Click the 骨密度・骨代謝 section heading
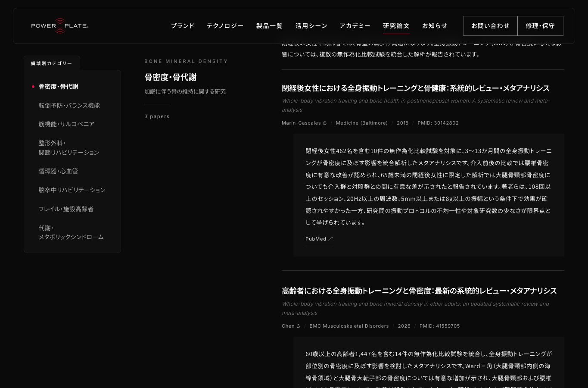This screenshot has height=388, width=588. (x=171, y=77)
